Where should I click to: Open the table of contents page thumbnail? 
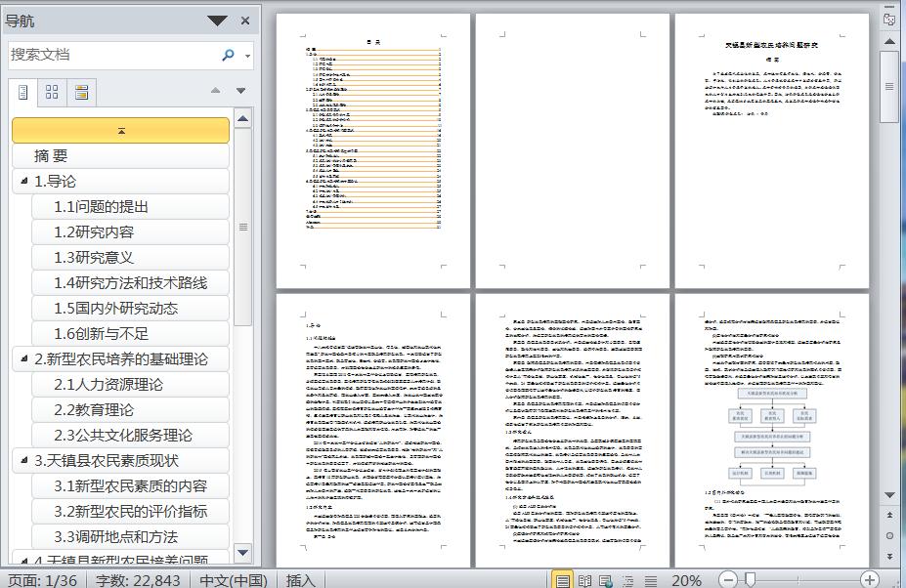click(x=372, y=150)
